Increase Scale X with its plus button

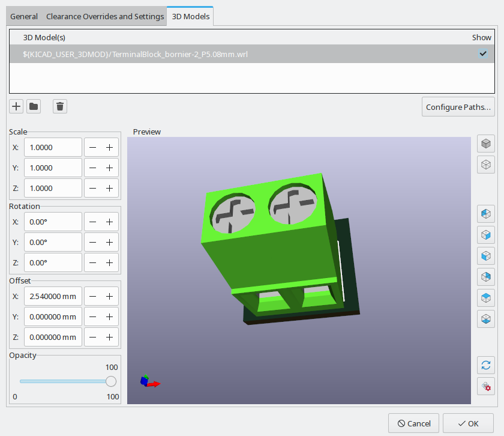point(110,147)
